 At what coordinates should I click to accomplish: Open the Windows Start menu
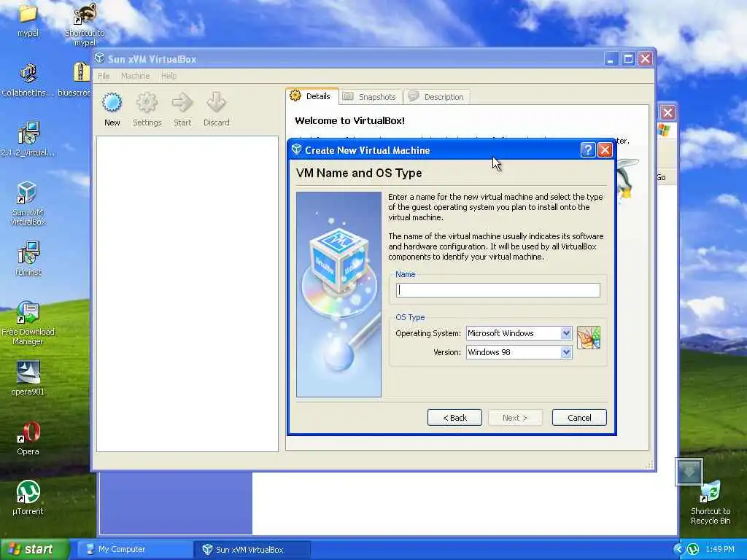34,549
